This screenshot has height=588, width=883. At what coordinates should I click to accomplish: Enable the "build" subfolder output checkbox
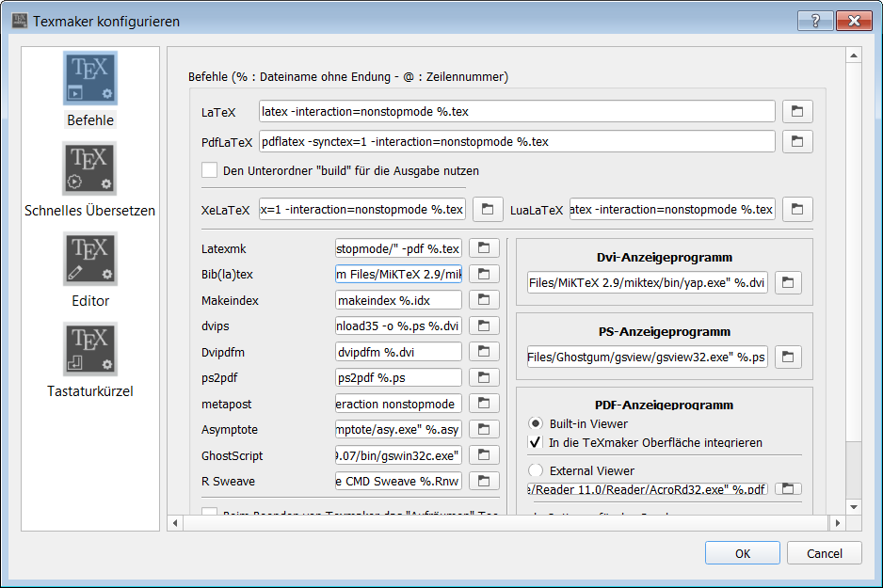[210, 170]
